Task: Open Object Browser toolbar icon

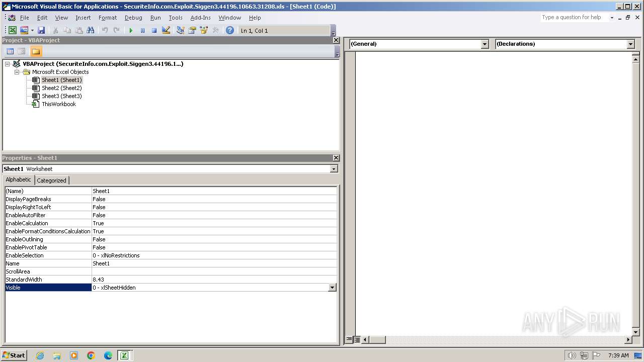Action: tap(204, 31)
